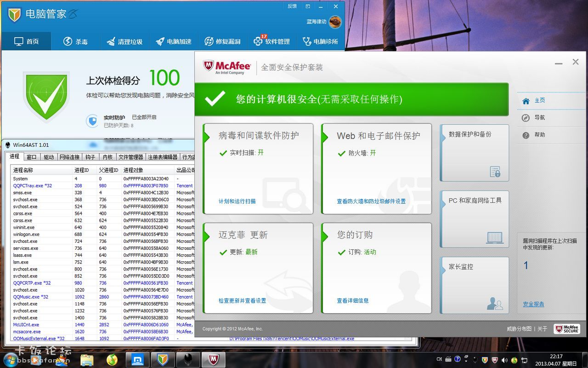Switch to 驱动 tab in Win64AST

pos(49,157)
